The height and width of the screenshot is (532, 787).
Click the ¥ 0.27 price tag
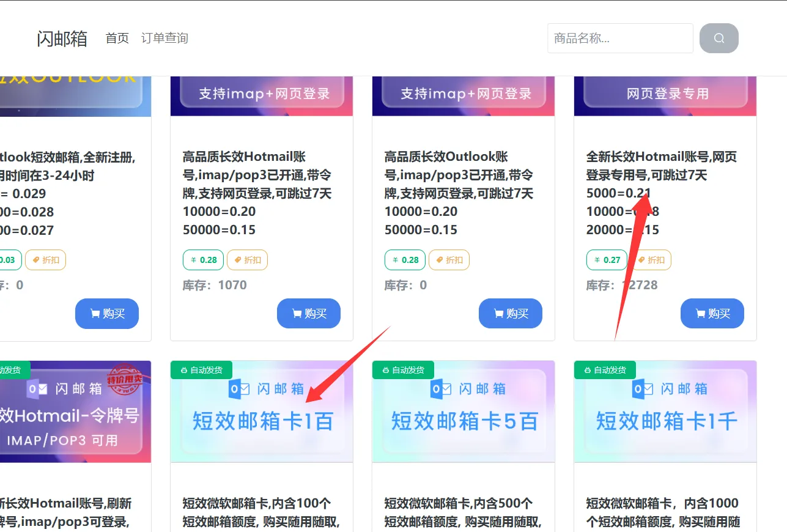click(x=607, y=260)
